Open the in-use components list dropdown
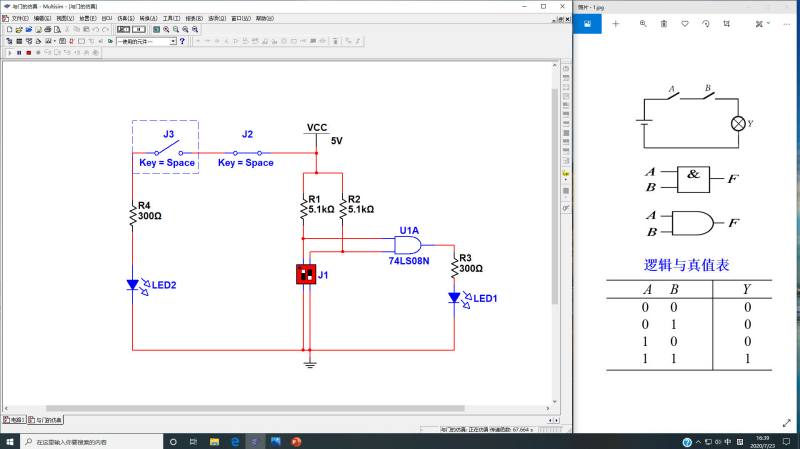Screen dimensions: 800x449 click(x=147, y=41)
